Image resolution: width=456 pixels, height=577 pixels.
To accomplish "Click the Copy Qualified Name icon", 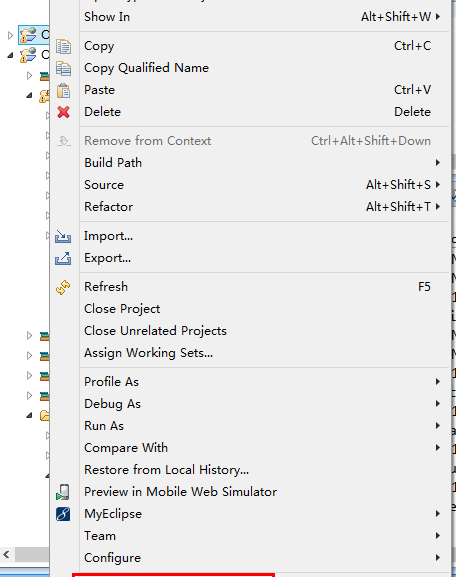I will pyautogui.click(x=63, y=68).
